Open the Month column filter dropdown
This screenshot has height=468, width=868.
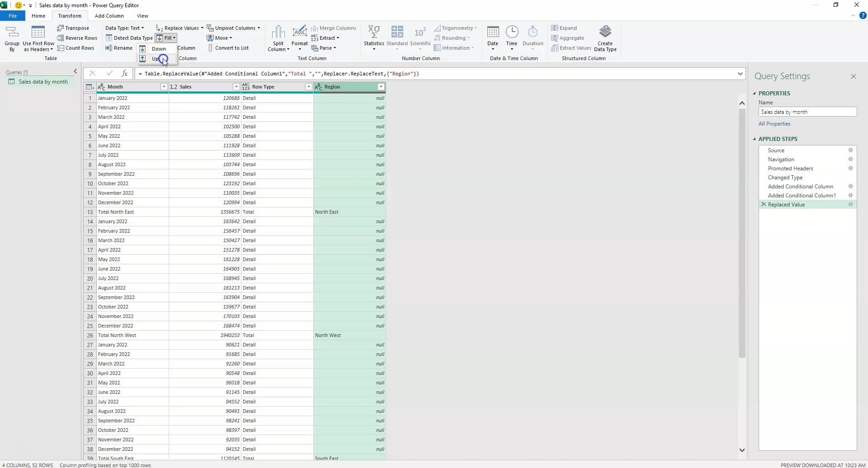164,86
